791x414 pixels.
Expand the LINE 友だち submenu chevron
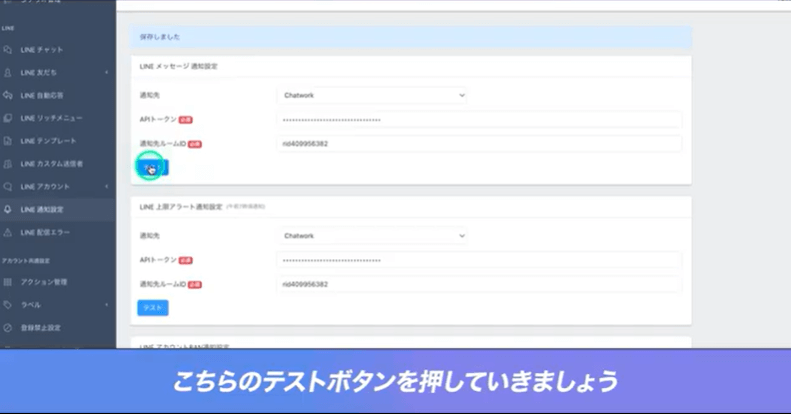point(107,72)
